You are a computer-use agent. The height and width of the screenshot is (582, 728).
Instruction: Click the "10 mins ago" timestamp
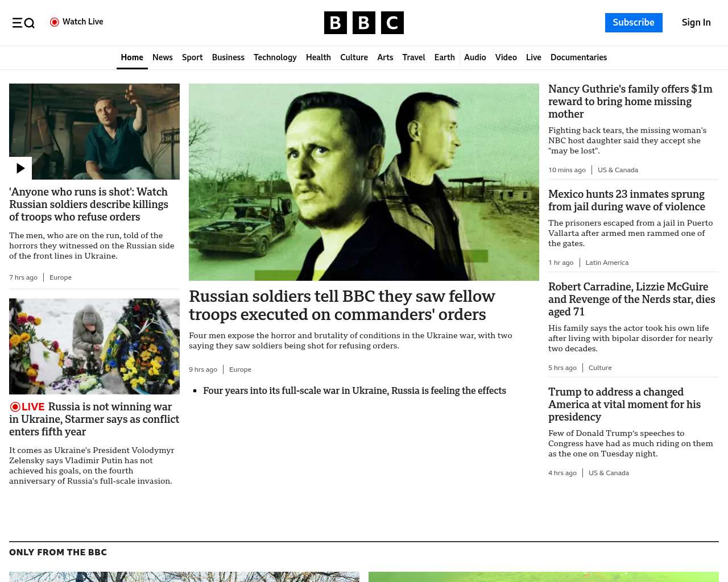click(x=567, y=170)
